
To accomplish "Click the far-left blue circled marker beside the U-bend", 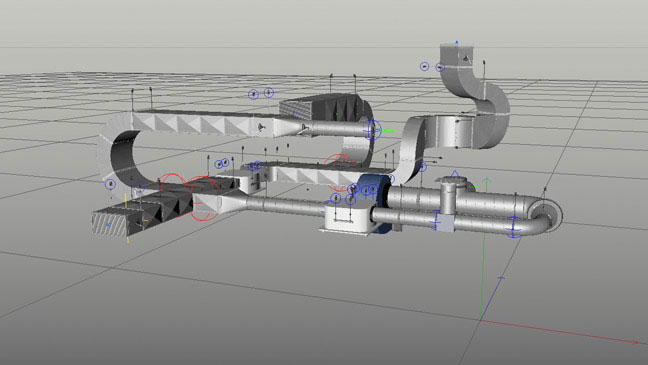I will coord(110,184).
